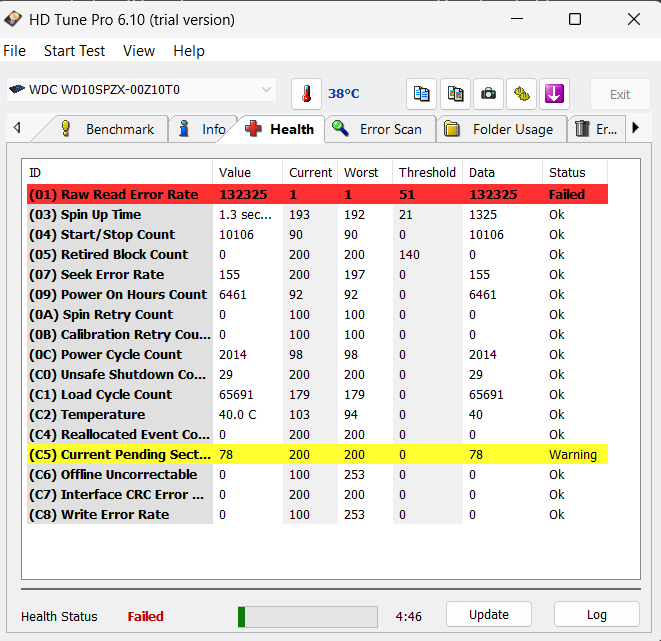The height and width of the screenshot is (641, 661).
Task: Switch to the Error Scan tab
Action: click(380, 129)
